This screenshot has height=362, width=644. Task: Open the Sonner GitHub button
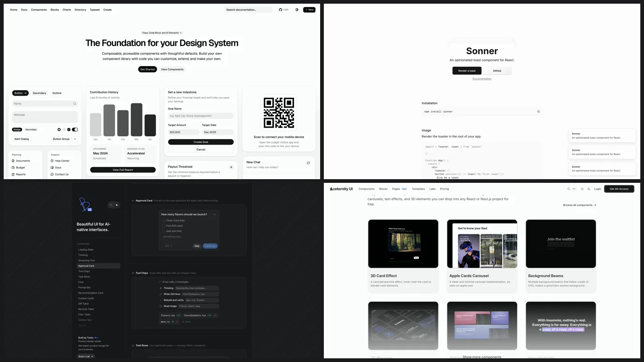coord(497,71)
